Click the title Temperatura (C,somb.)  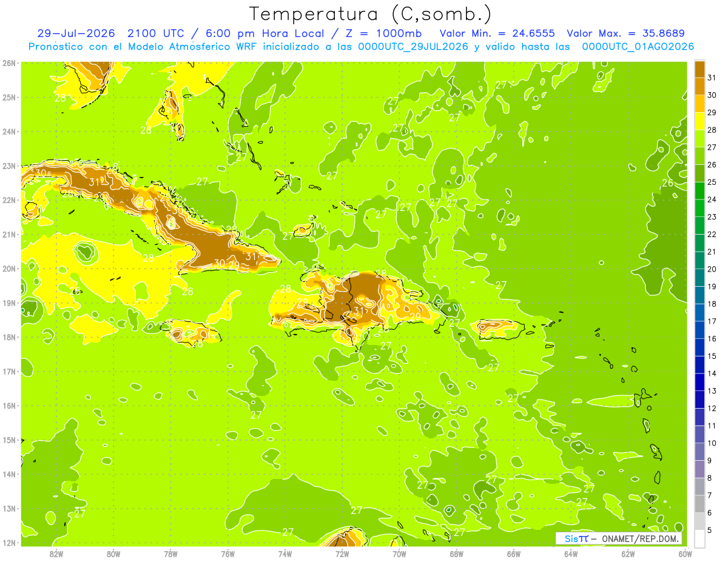tap(371, 14)
